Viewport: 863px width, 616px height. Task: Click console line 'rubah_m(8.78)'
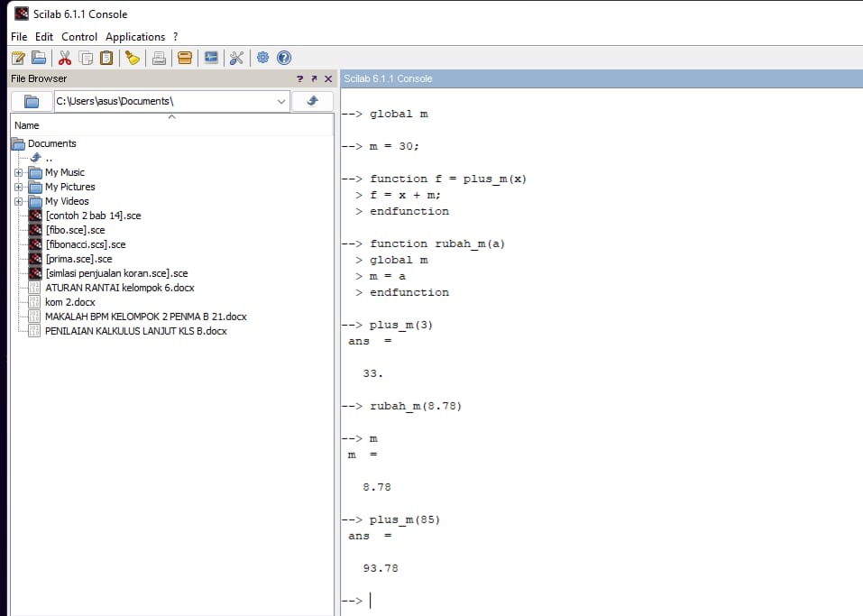tap(416, 406)
